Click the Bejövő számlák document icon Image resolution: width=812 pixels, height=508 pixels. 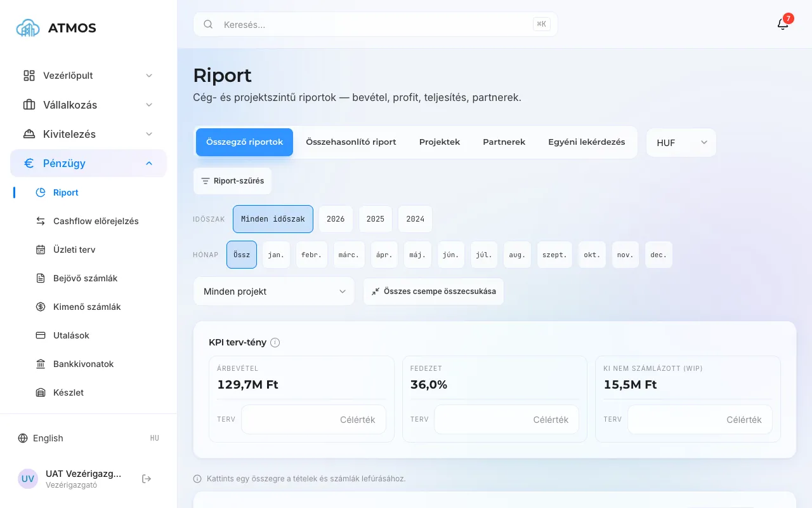(x=41, y=278)
